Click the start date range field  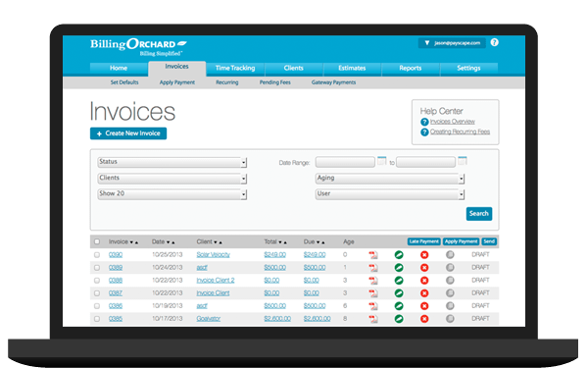pyautogui.click(x=345, y=162)
